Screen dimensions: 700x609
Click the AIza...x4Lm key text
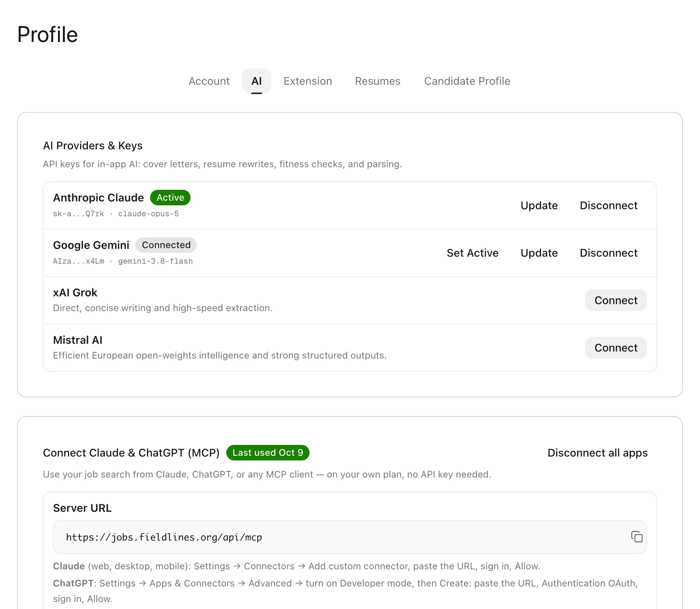point(79,261)
